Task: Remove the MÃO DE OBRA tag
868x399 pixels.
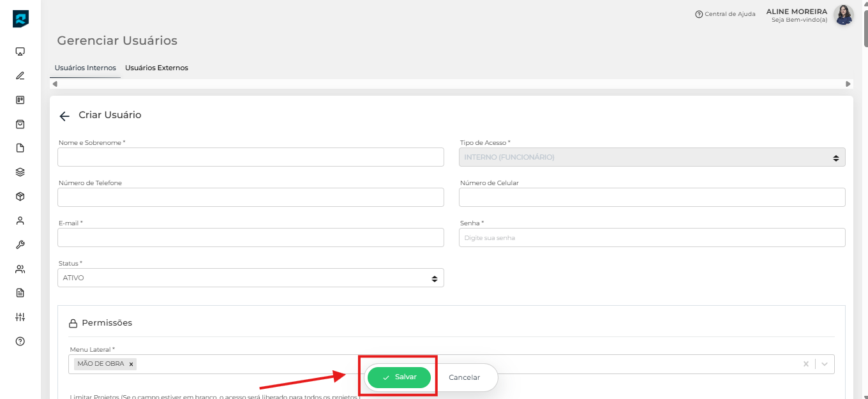Action: 131,364
